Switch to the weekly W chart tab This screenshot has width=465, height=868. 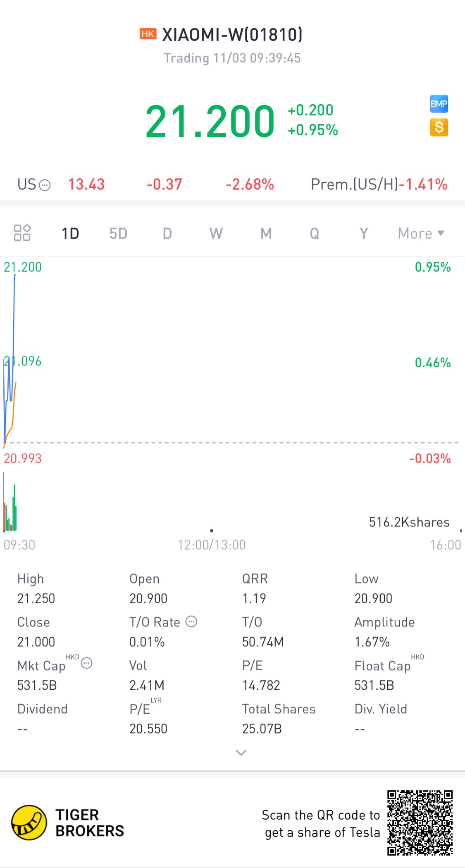(x=216, y=234)
